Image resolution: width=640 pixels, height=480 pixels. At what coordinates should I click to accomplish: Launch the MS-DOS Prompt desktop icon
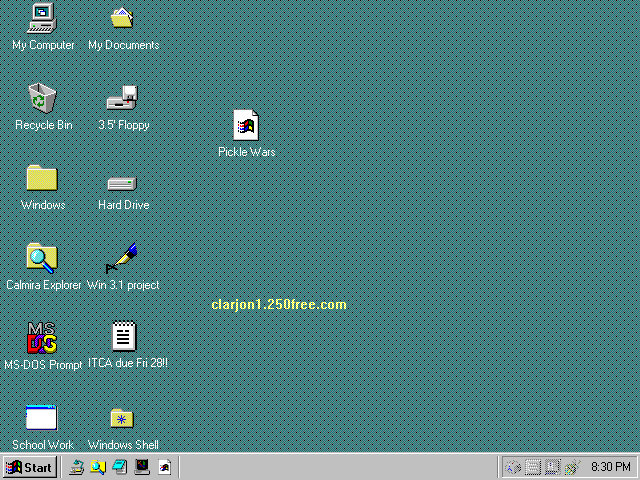click(42, 338)
